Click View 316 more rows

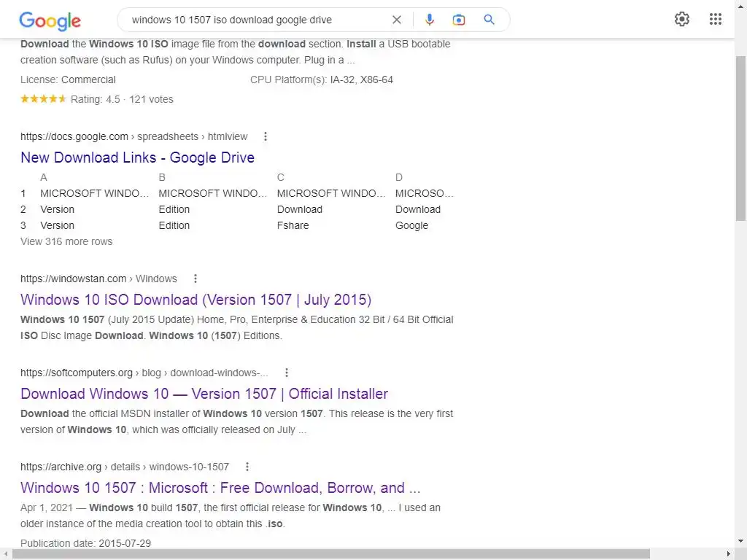point(66,241)
